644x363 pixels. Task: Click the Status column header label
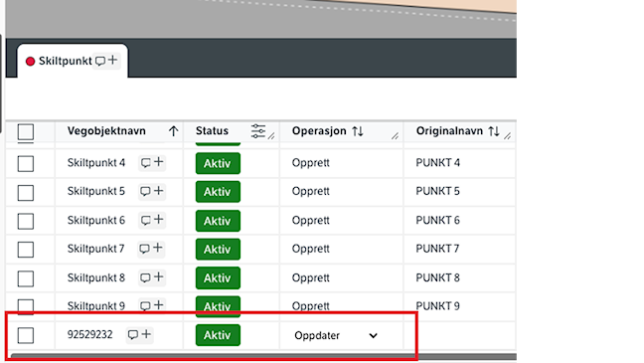click(212, 130)
